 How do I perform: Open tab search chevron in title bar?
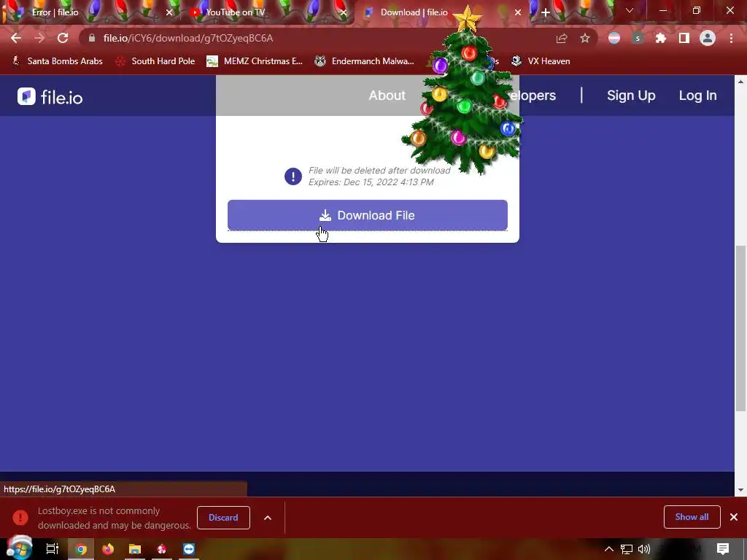coord(630,10)
